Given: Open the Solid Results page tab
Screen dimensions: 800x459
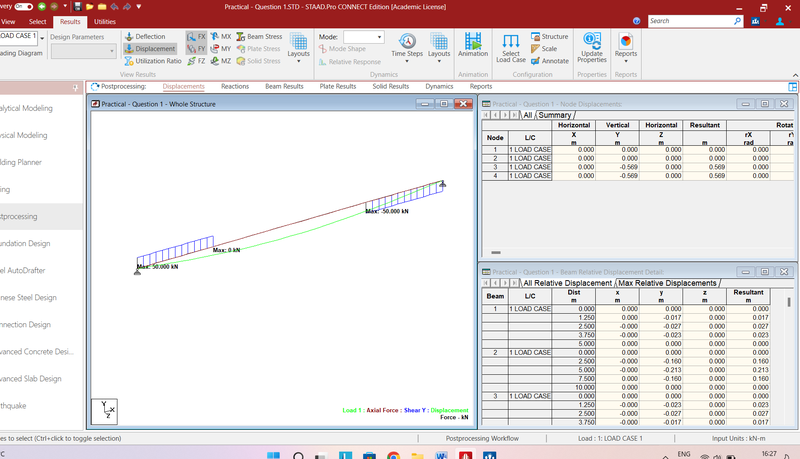Looking at the screenshot, I should tap(390, 86).
